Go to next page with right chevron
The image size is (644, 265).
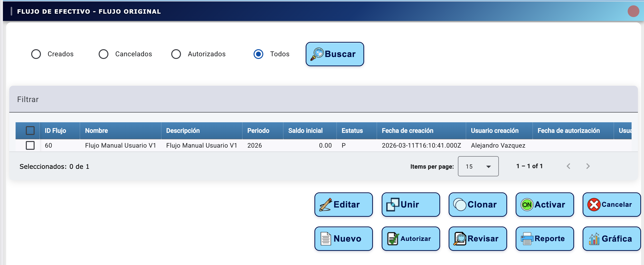588,166
